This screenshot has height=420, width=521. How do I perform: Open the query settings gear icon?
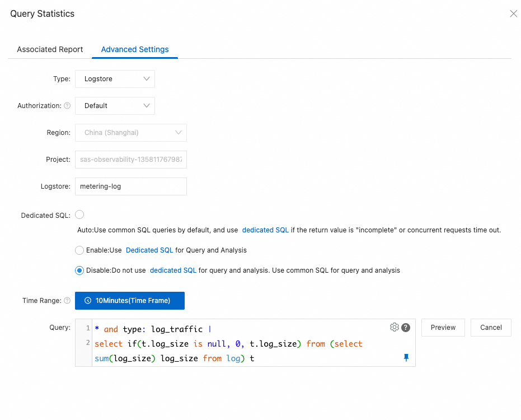point(395,327)
